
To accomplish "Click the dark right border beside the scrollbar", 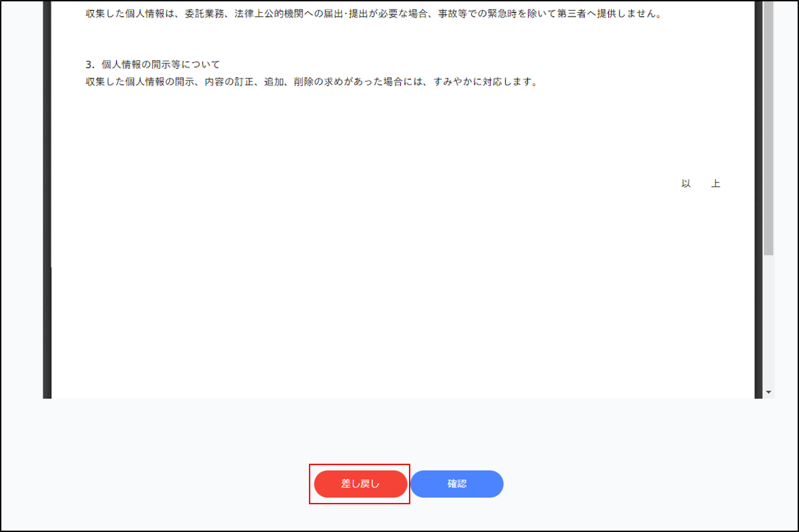I will (x=758, y=203).
